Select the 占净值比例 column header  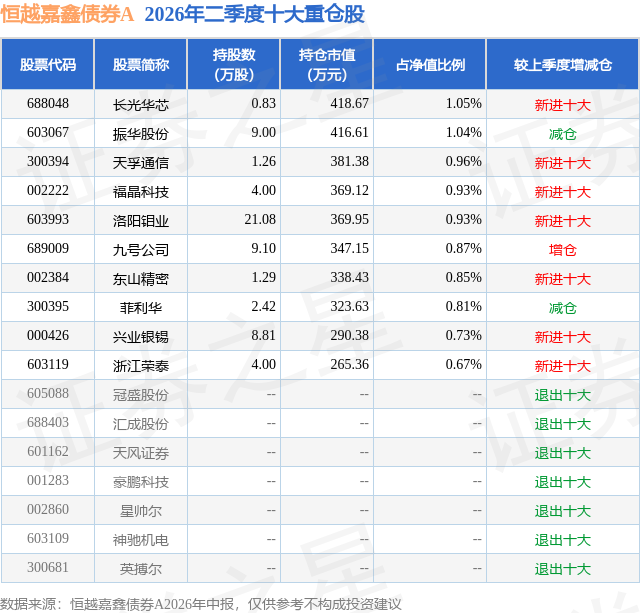430,64
